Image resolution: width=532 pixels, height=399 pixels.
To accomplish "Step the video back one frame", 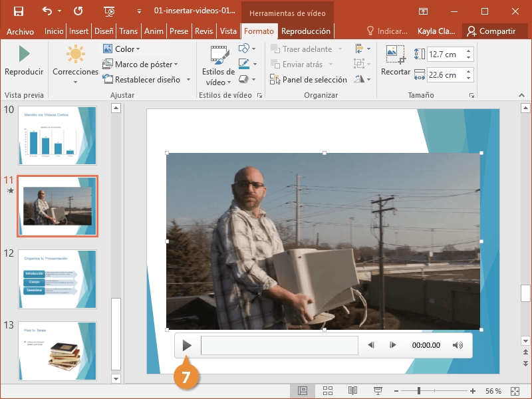I will click(x=371, y=345).
